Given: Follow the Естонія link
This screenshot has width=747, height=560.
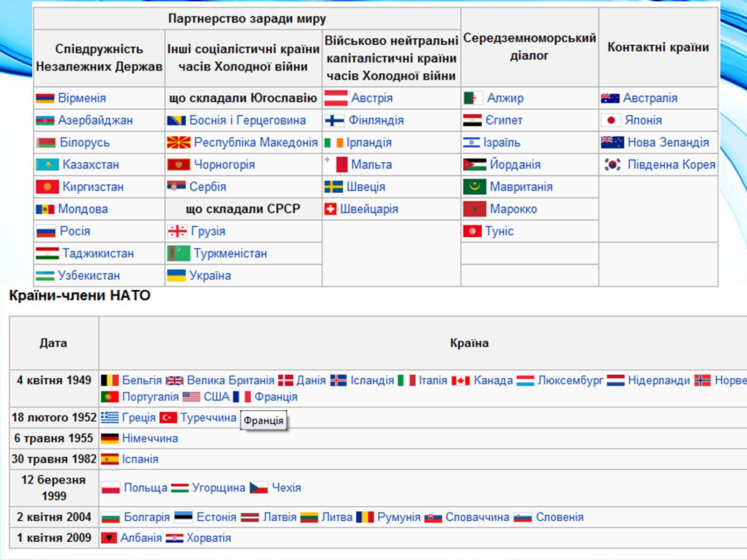Looking at the screenshot, I should [x=216, y=517].
